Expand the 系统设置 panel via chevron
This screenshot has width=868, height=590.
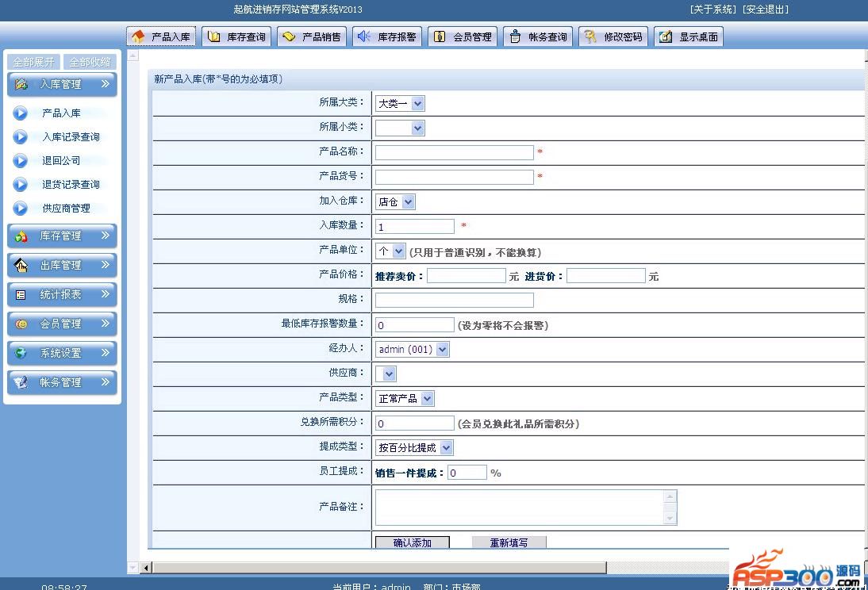click(x=106, y=353)
